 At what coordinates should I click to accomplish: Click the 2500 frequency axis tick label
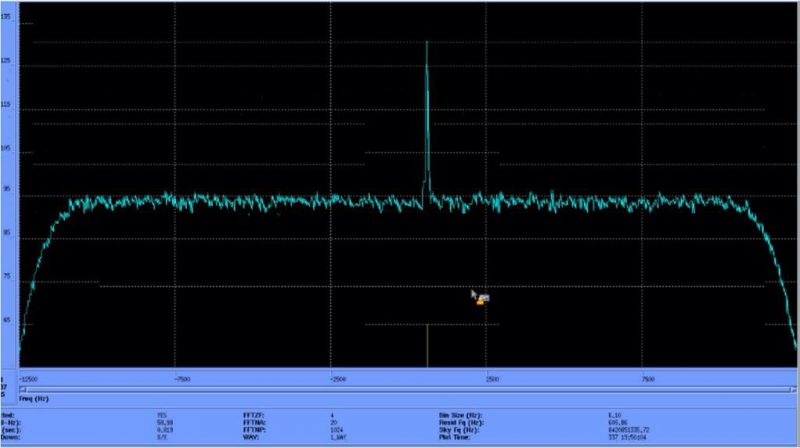pos(491,379)
